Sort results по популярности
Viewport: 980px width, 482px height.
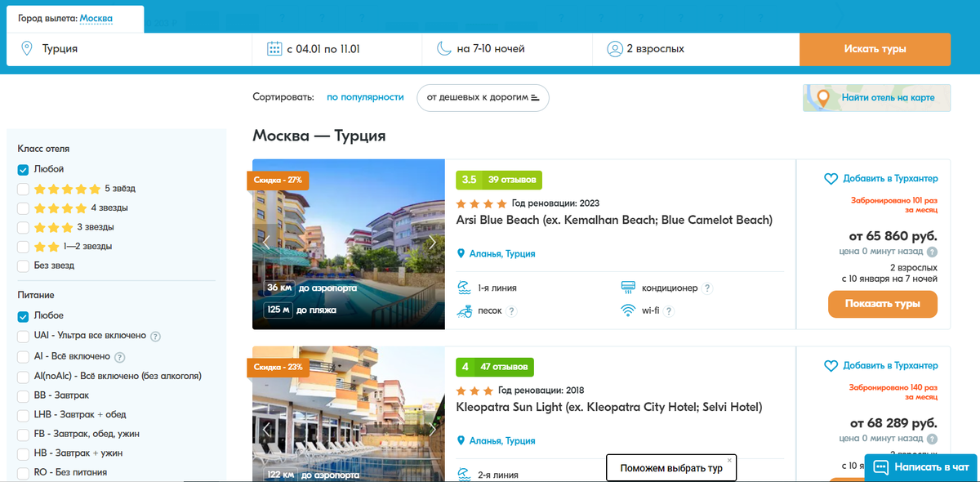(365, 97)
